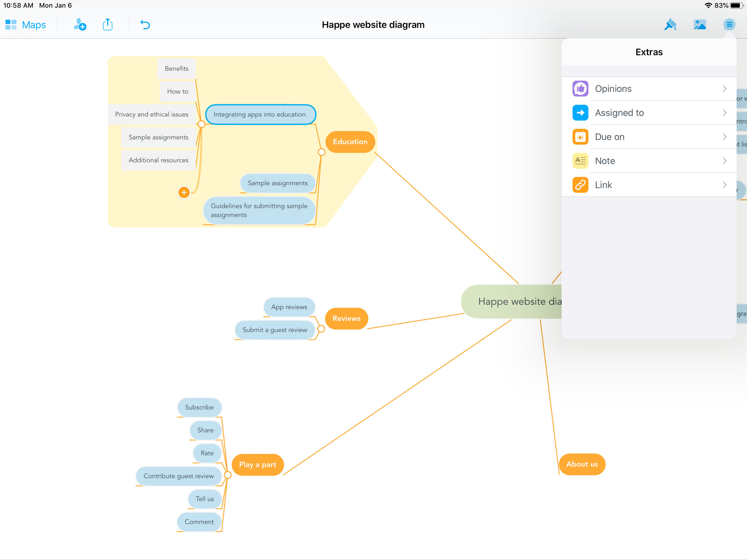Select the Submit a guest review node
Viewport: 747px width, 560px height.
(x=275, y=330)
